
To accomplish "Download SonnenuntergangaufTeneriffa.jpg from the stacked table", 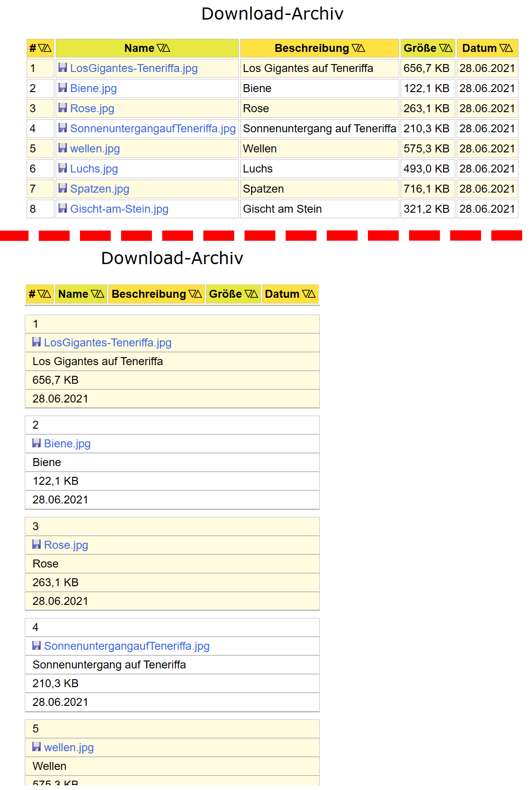I will click(x=127, y=646).
